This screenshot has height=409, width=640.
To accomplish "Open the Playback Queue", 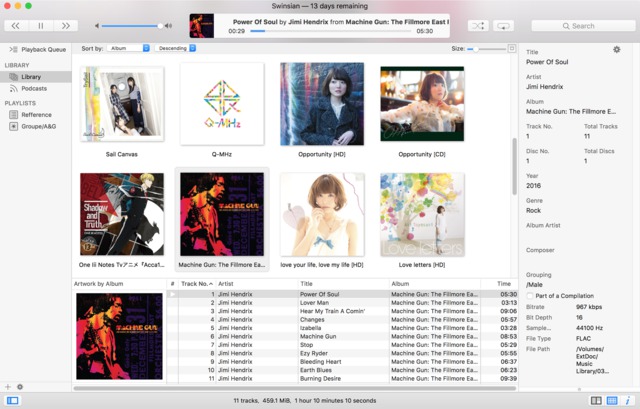I will click(x=43, y=48).
